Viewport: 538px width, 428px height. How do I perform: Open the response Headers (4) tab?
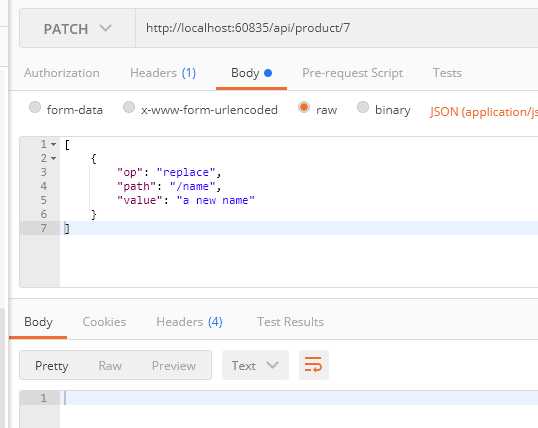tap(189, 322)
